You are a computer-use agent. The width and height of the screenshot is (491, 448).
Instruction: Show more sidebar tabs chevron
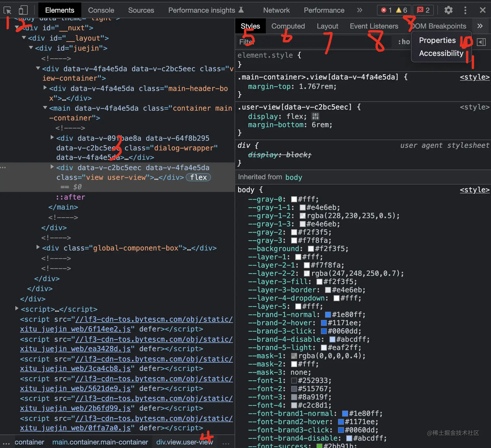(480, 26)
